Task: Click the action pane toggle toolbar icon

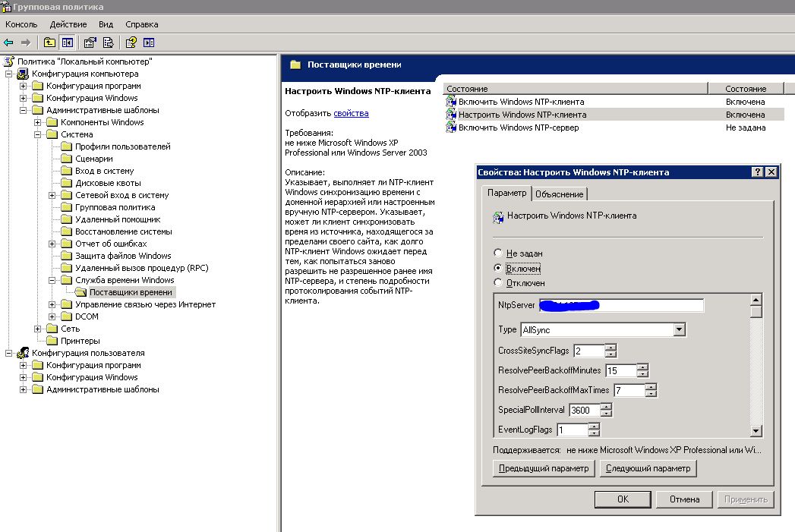Action: coord(149,42)
